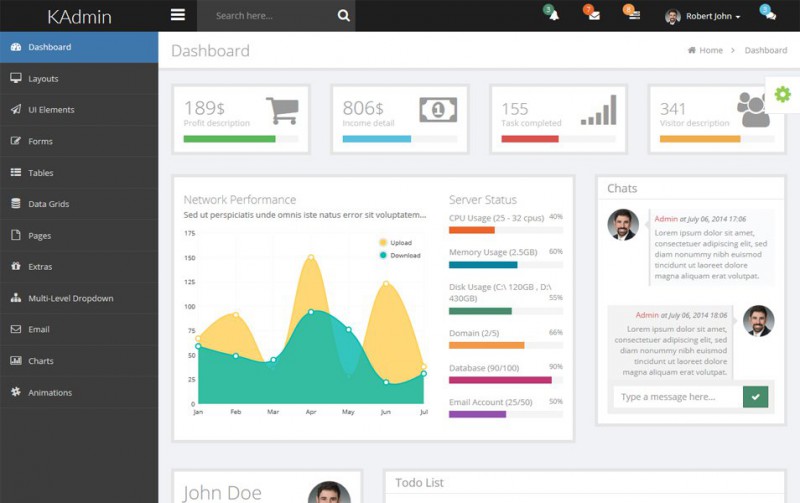Image resolution: width=800 pixels, height=503 pixels.
Task: Click the green checkmark send button
Action: tap(756, 397)
